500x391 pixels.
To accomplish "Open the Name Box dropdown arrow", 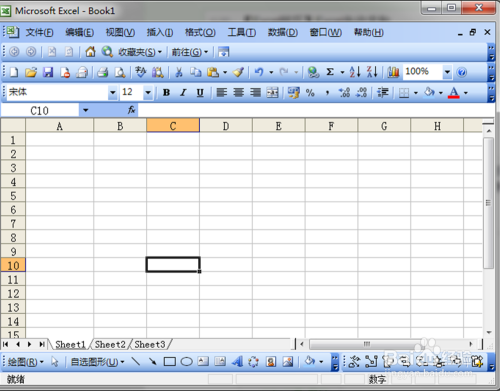I will pyautogui.click(x=86, y=110).
